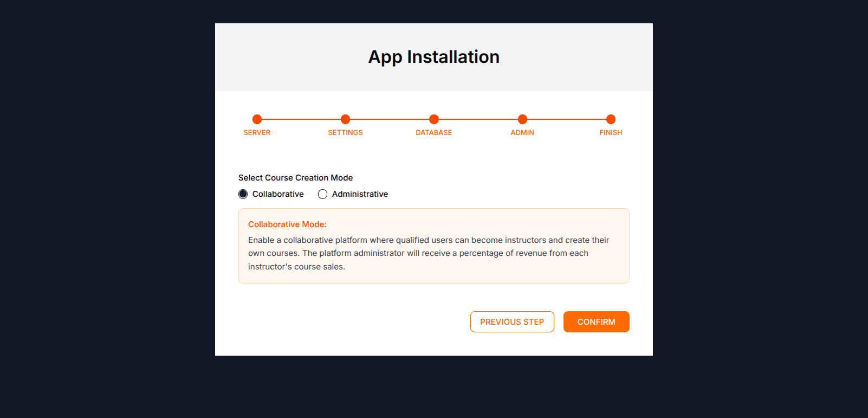Enable Administrative course creation mode
This screenshot has width=868, height=418.
[x=323, y=194]
